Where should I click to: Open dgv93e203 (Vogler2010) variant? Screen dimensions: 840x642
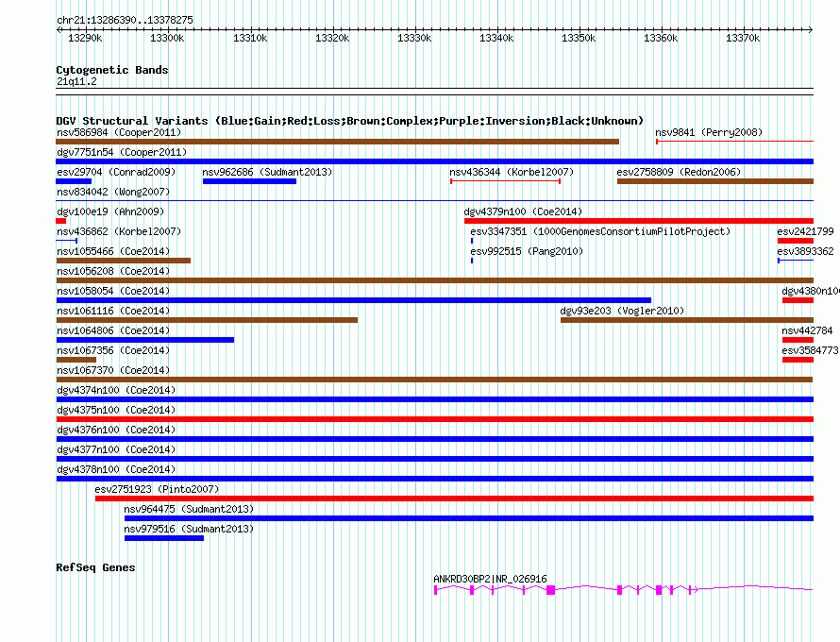(622, 311)
